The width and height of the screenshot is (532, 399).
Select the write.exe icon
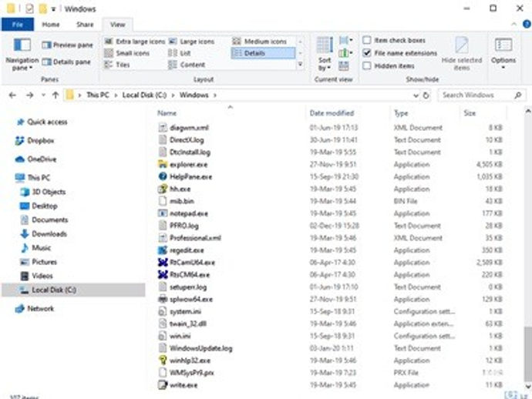click(163, 385)
